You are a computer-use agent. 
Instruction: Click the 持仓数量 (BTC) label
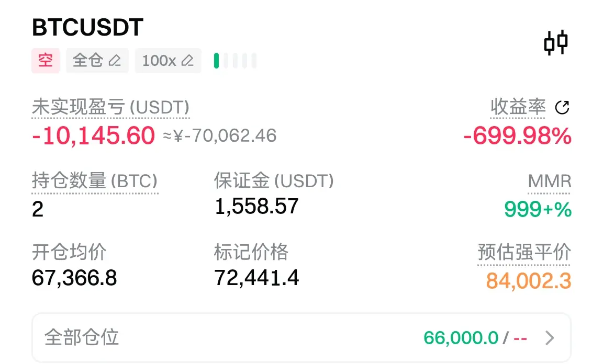95,181
